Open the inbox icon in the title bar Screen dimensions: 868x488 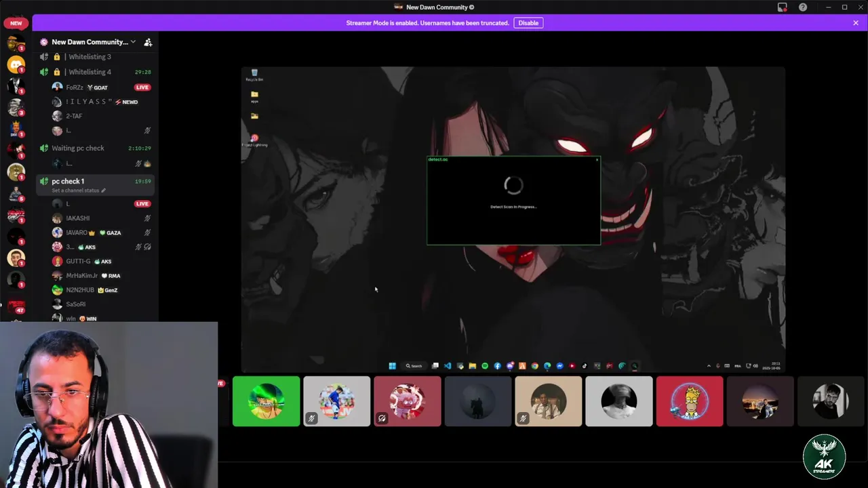coord(782,7)
